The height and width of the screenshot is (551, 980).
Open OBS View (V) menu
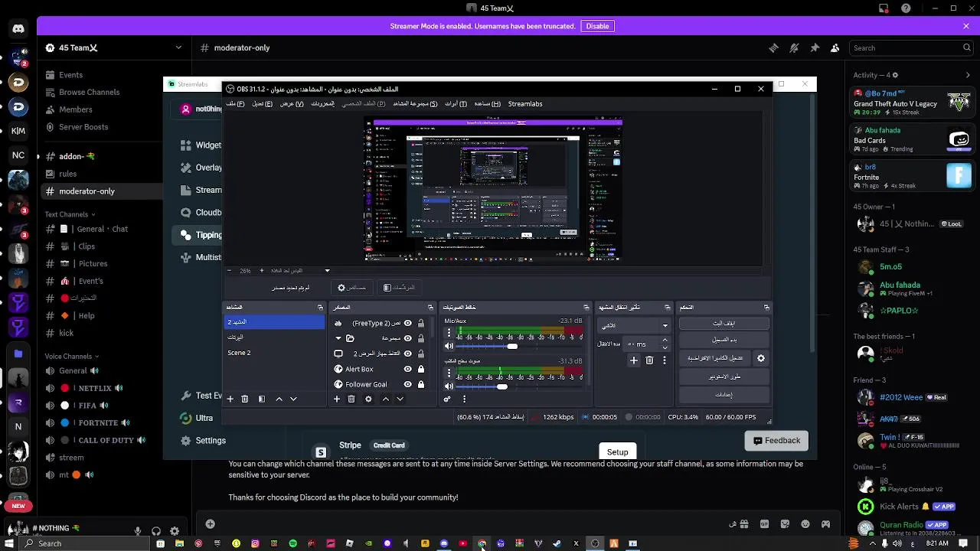(292, 103)
